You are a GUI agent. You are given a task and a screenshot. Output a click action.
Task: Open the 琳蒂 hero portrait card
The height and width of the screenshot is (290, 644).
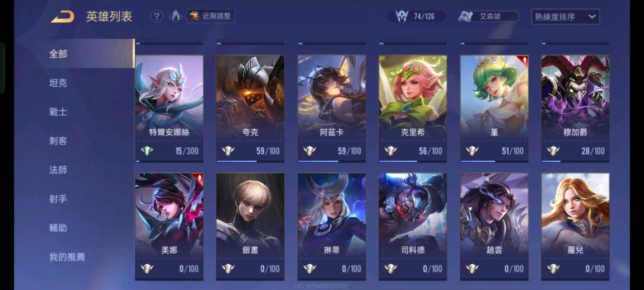coord(332,226)
